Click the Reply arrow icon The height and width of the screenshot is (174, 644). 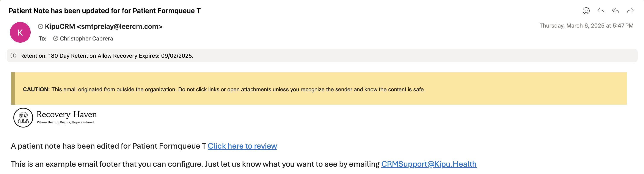pos(601,11)
